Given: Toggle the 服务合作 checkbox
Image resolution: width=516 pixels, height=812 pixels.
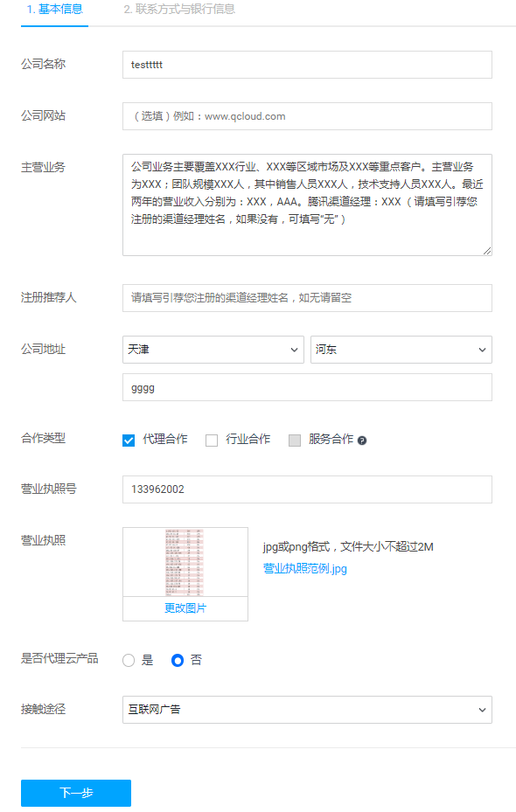Looking at the screenshot, I should tap(294, 441).
